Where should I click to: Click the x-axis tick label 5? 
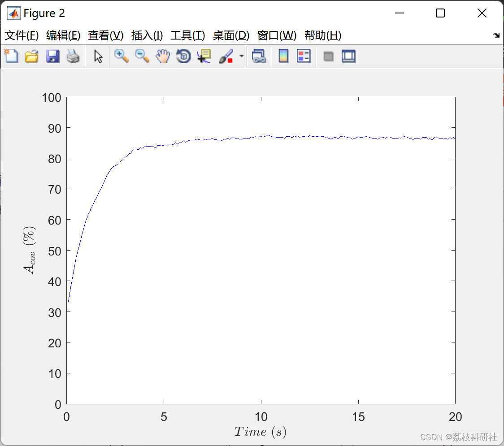[164, 417]
